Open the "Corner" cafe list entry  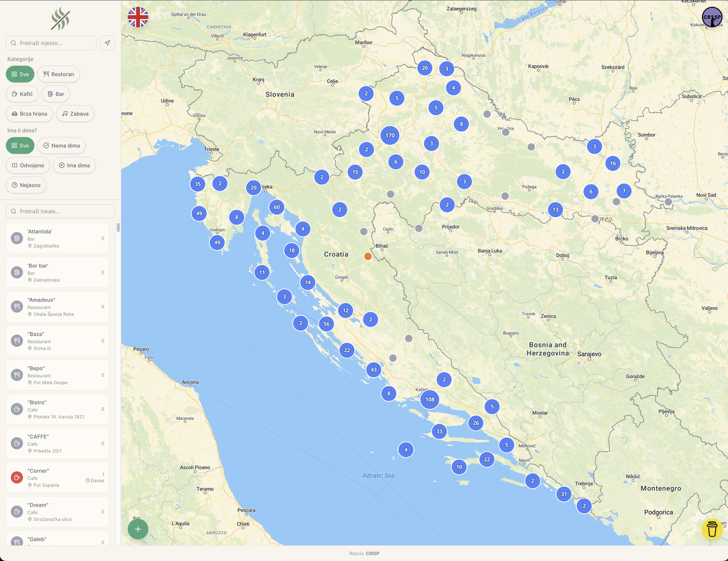pos(58,477)
